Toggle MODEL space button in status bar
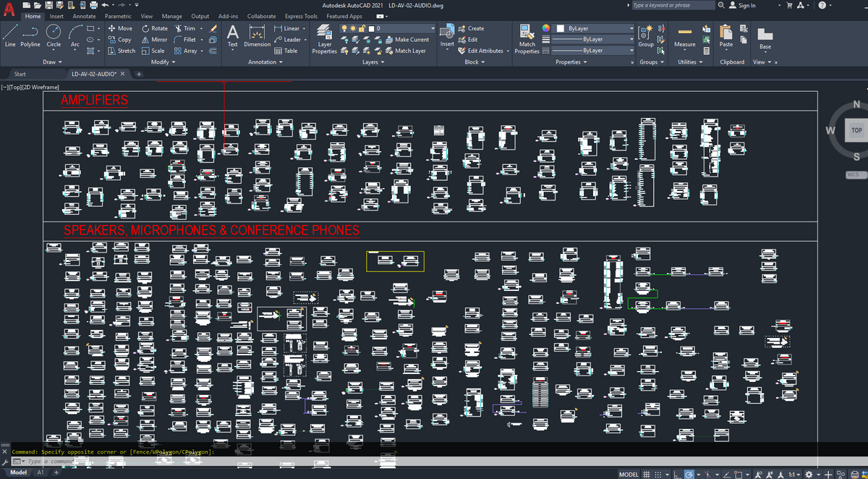Image resolution: width=868 pixels, height=479 pixels. click(x=629, y=474)
